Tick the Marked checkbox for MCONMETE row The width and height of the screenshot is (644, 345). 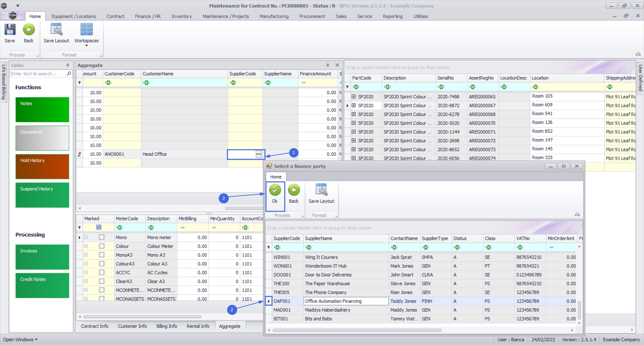pos(102,290)
